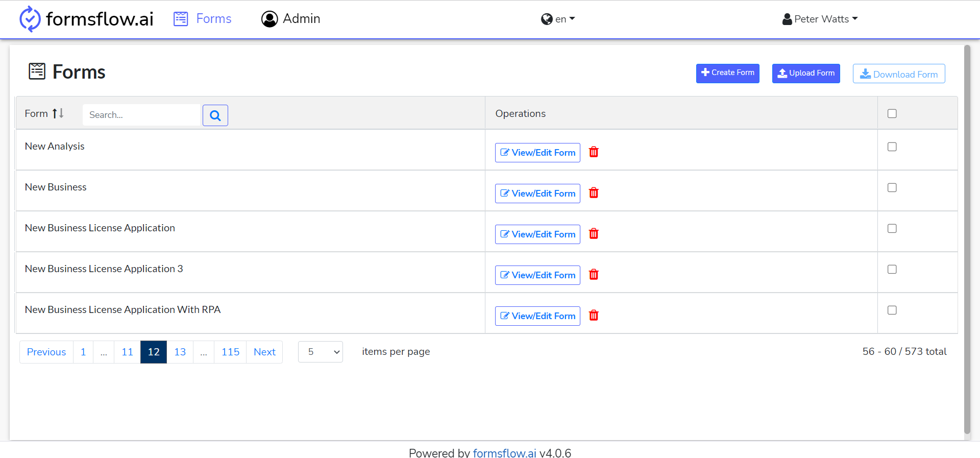Click the formsflow.ai logo icon
Viewport: 980px width, 458px height.
pyautogui.click(x=30, y=19)
